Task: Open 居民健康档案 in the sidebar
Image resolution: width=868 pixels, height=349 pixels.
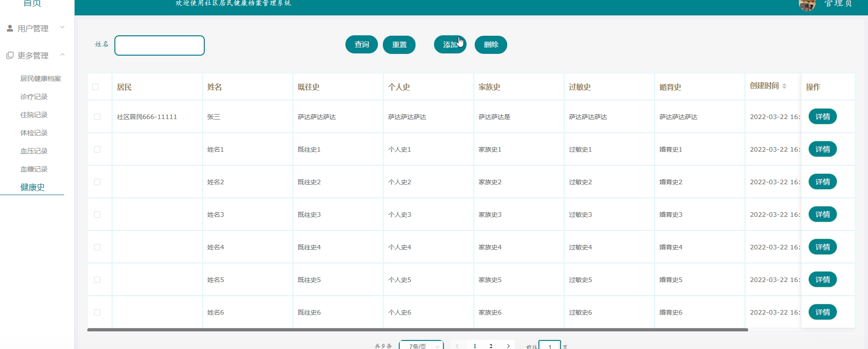Action: pyautogui.click(x=41, y=79)
